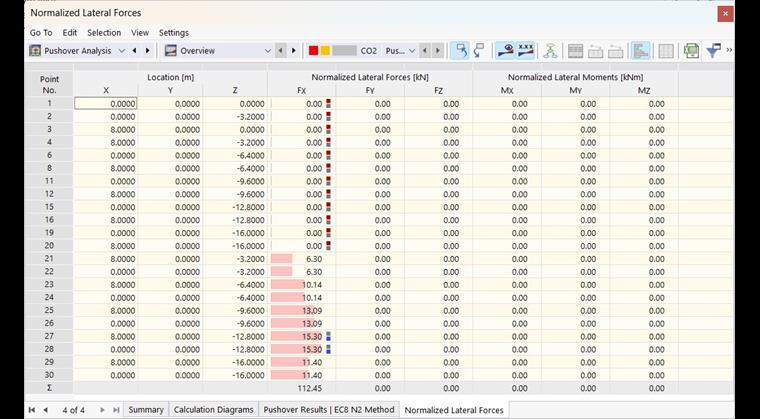Switch to Pushover Results EC8 N2 Method tab
The image size is (760, 419).
point(329,410)
